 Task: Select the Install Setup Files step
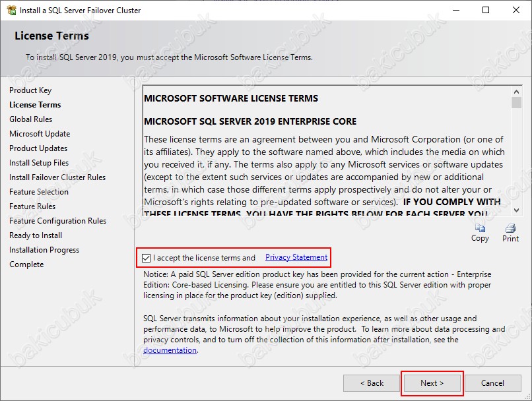(39, 163)
